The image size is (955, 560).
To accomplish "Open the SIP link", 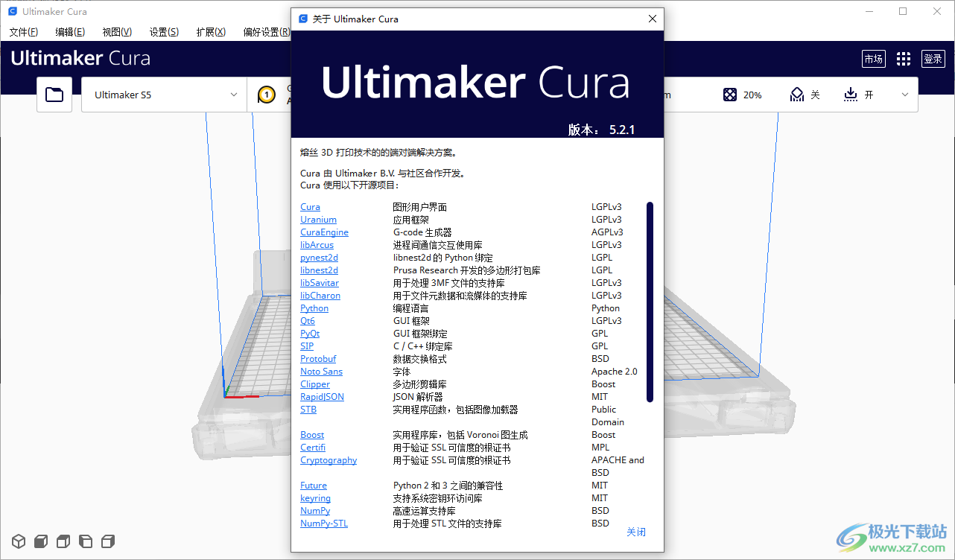I will (x=307, y=346).
